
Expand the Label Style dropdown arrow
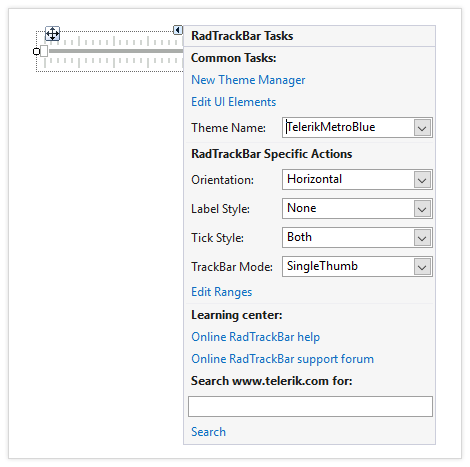tap(422, 209)
